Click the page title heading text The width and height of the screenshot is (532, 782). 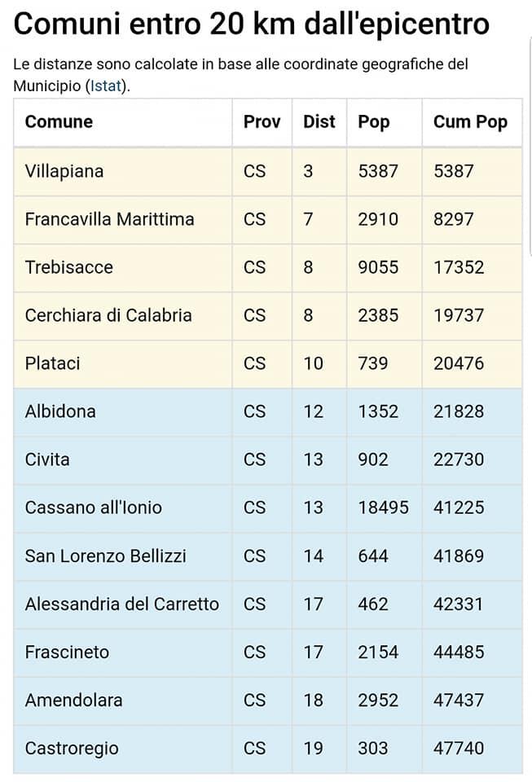click(x=252, y=24)
